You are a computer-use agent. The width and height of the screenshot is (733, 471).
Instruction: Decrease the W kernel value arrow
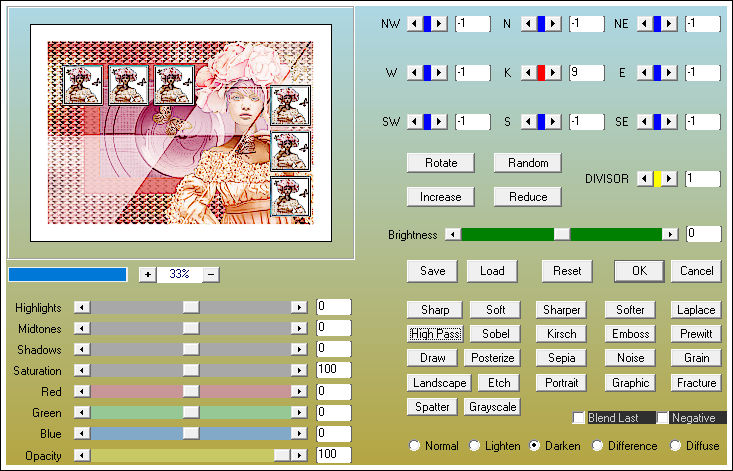pyautogui.click(x=415, y=72)
